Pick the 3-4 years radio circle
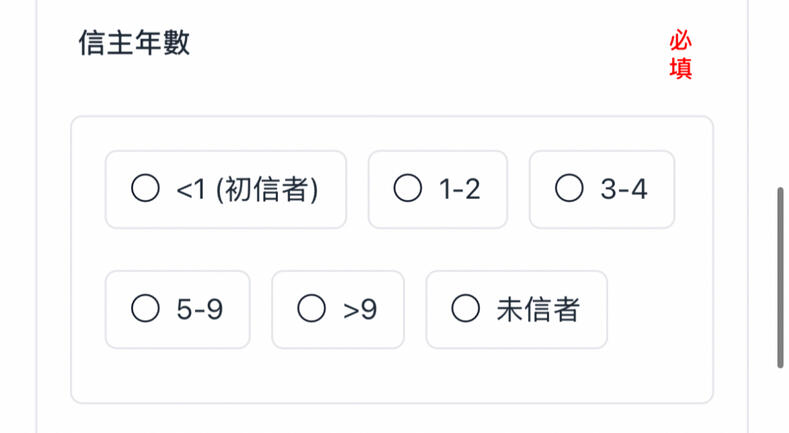The image size is (789, 433). (x=569, y=189)
